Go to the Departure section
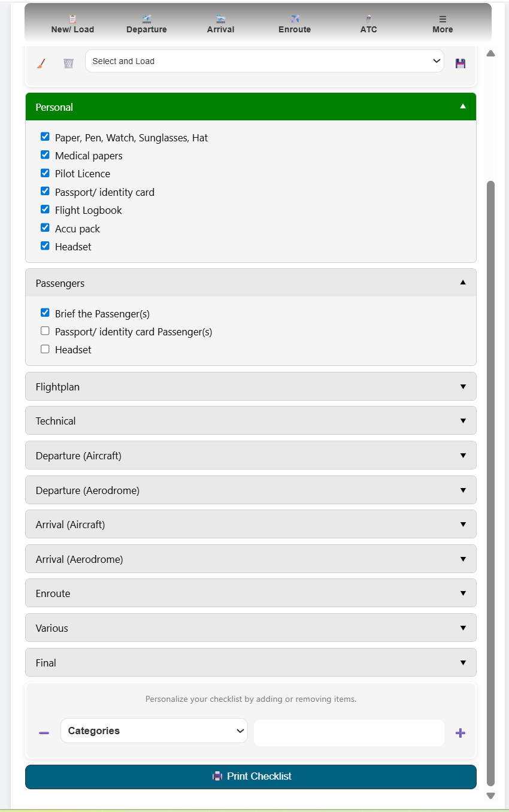The image size is (509, 812). pyautogui.click(x=147, y=25)
